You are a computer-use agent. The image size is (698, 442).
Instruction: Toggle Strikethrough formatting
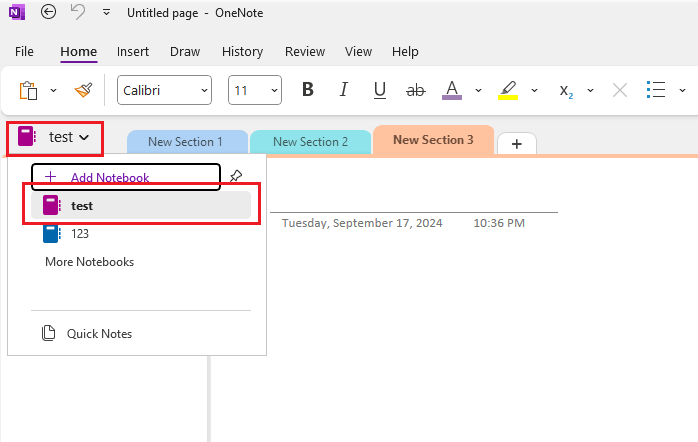click(415, 90)
